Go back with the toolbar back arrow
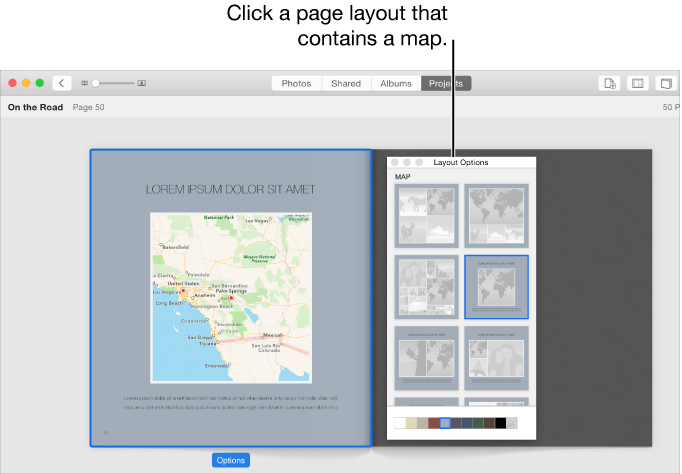Image resolution: width=682 pixels, height=474 pixels. click(x=62, y=83)
